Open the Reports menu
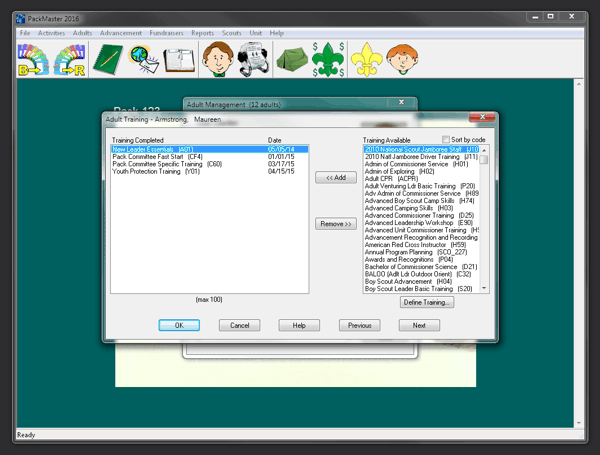The width and height of the screenshot is (600, 455). [x=202, y=33]
